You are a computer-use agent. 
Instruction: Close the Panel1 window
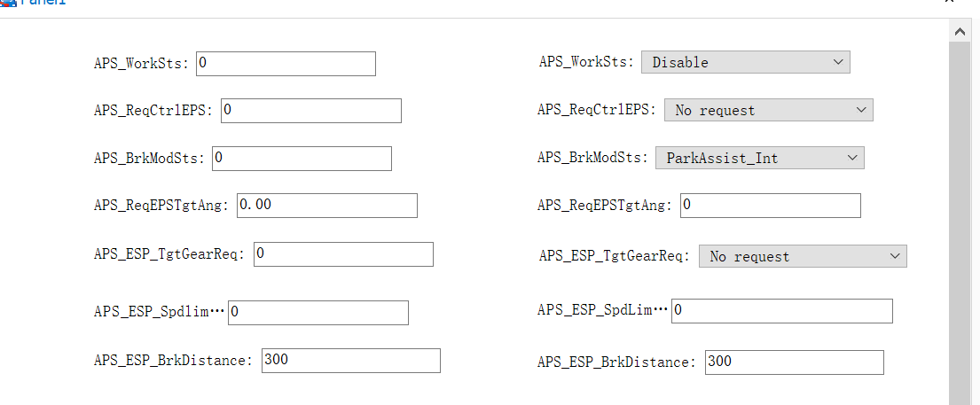pos(950,3)
